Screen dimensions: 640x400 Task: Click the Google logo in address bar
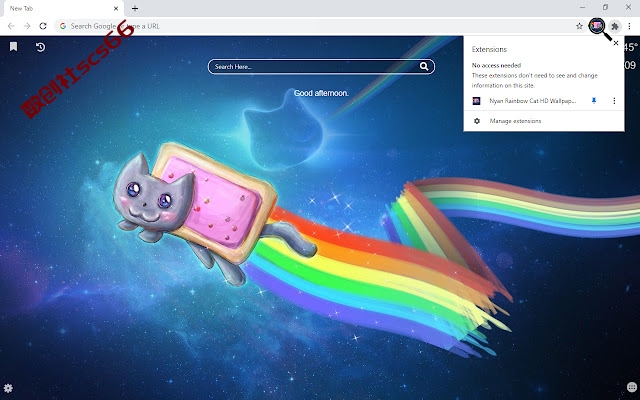(x=62, y=26)
